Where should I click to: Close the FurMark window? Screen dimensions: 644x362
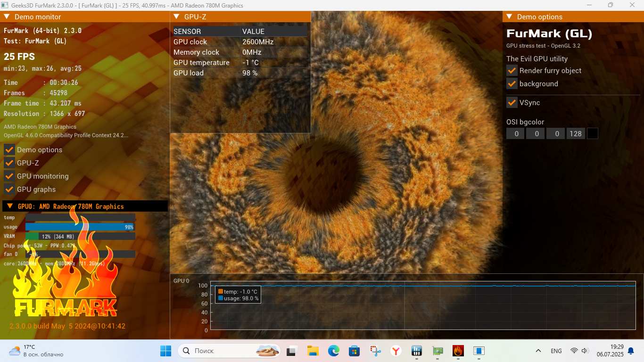[x=632, y=5]
